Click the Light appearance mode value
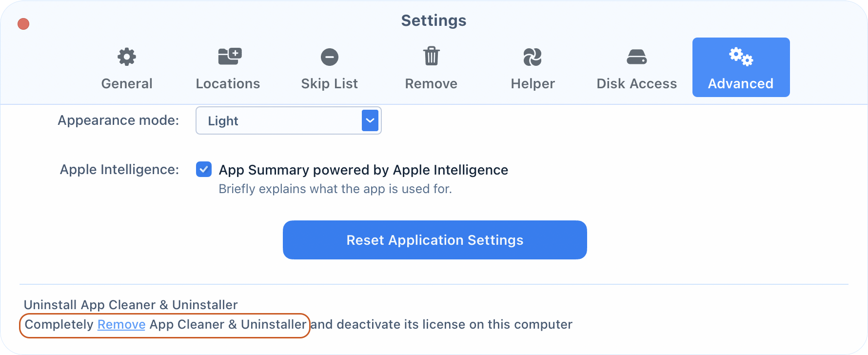This screenshot has width=868, height=355. 223,121
